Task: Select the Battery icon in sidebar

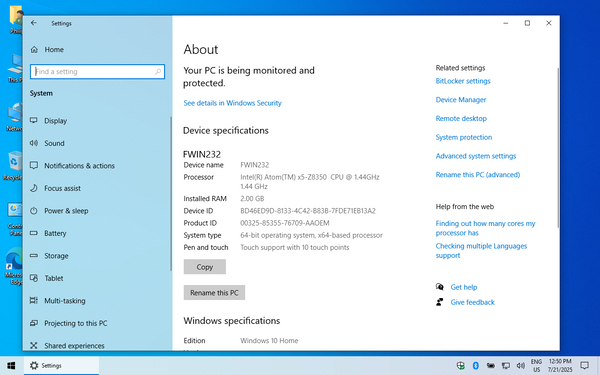Action: click(34, 233)
